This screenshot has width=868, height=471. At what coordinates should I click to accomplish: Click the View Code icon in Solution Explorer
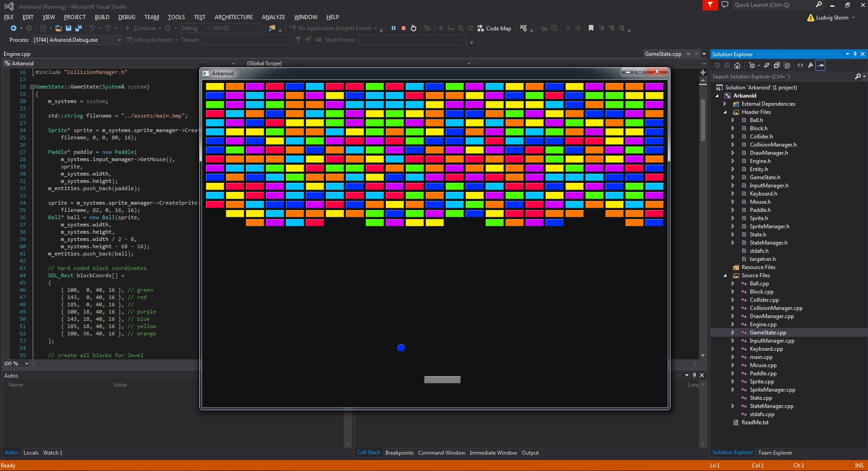click(x=800, y=65)
